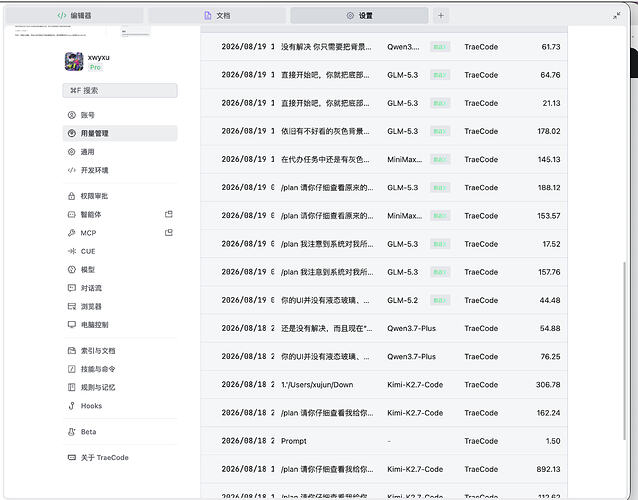The width and height of the screenshot is (638, 500).
Task: Click the xwyxu username
Action: click(x=98, y=57)
